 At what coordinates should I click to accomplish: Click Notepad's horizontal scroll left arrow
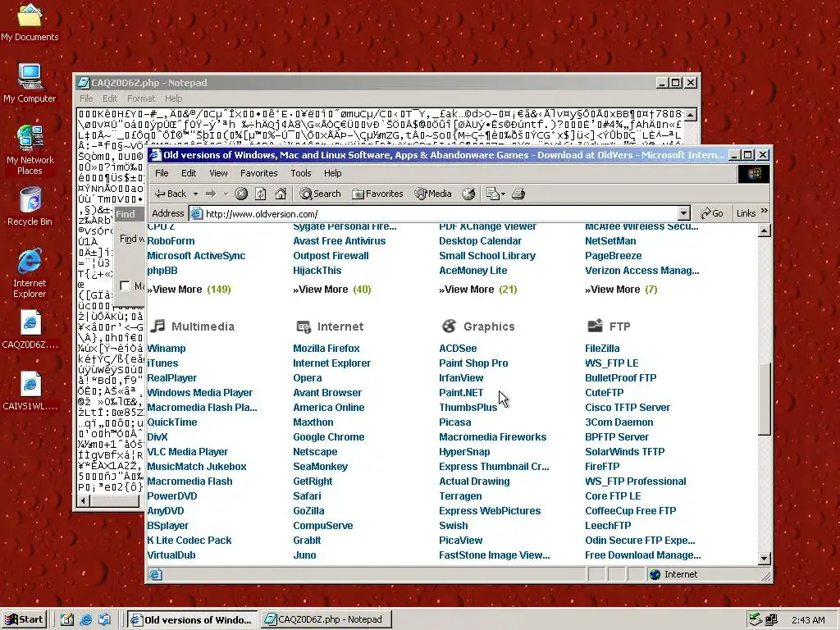[84, 501]
